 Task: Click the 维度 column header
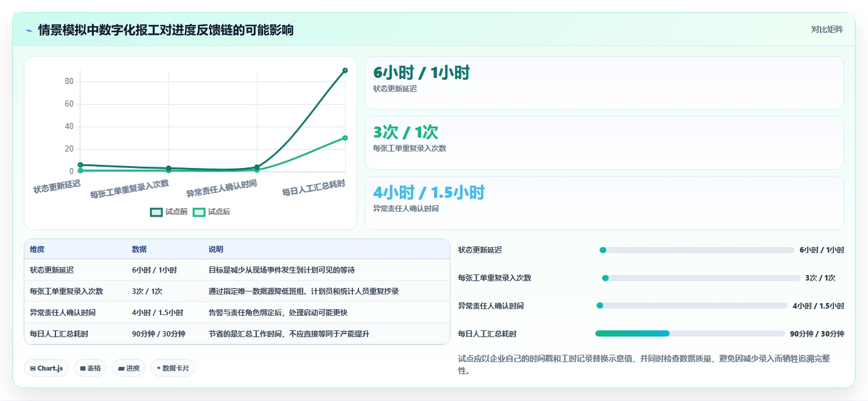coord(37,249)
